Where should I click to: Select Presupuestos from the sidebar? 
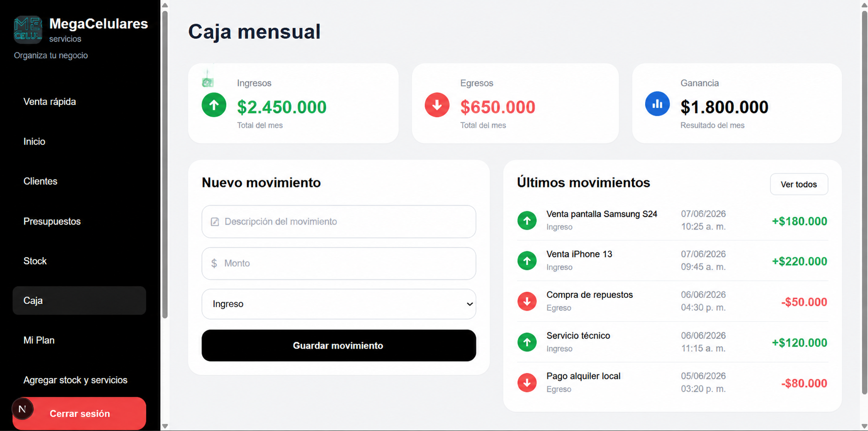click(52, 221)
